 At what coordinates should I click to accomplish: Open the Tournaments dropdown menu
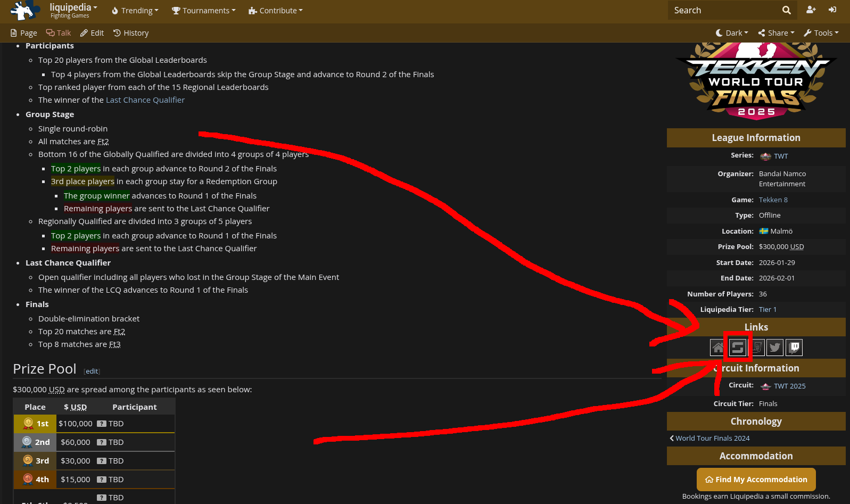[203, 11]
